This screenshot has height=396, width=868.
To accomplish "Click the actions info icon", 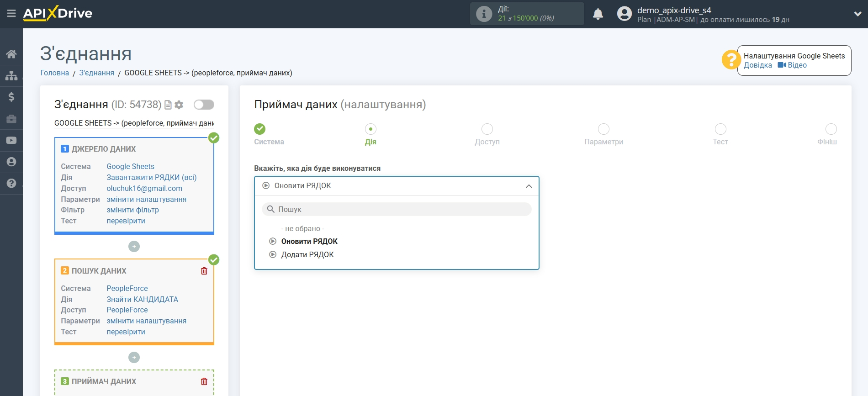I will coord(484,14).
